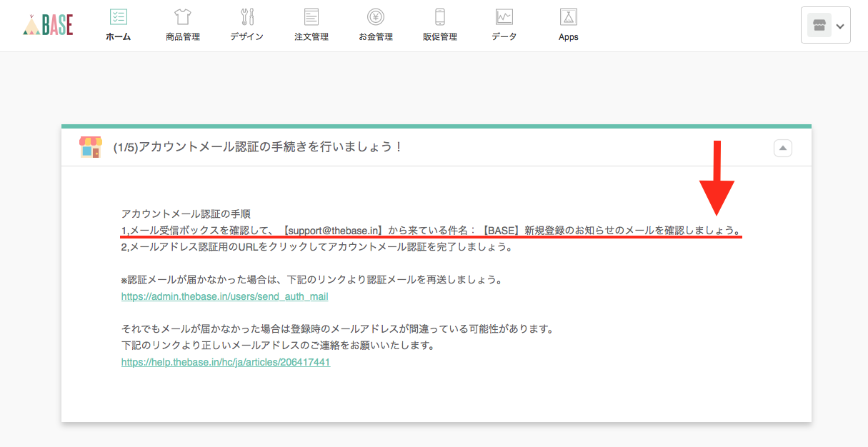Image resolution: width=868 pixels, height=447 pixels.
Task: Open the 注文管理 order list icon
Action: (311, 16)
